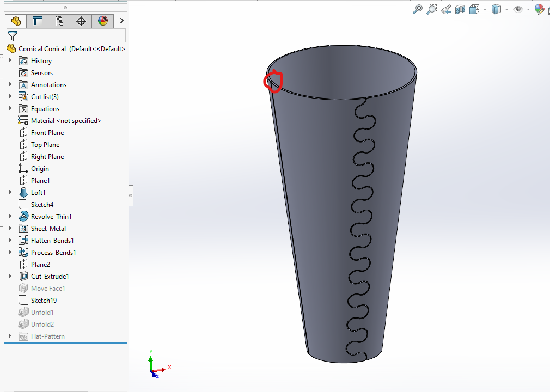Select the suppressed Move Face1 feature
The image size is (550, 392).
coord(48,289)
